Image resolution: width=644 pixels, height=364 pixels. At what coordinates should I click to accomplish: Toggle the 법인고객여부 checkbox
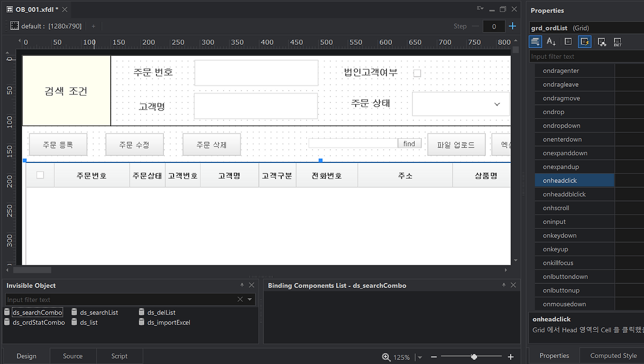[x=417, y=73]
